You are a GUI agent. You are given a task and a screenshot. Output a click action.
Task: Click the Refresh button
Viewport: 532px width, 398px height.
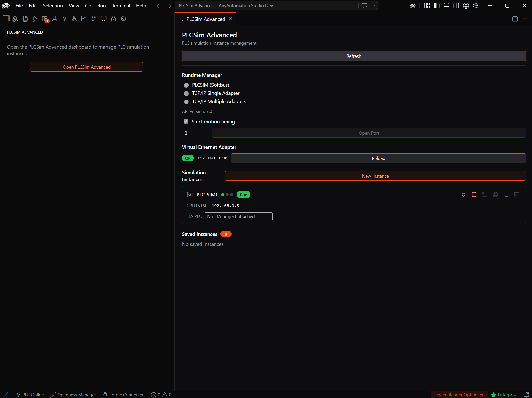click(354, 56)
